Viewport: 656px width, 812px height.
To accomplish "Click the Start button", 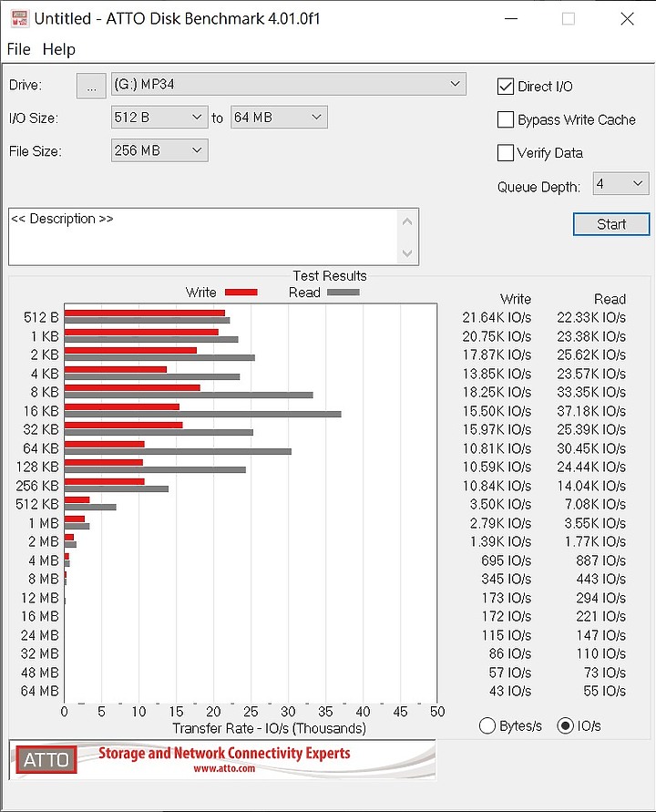I will (611, 224).
